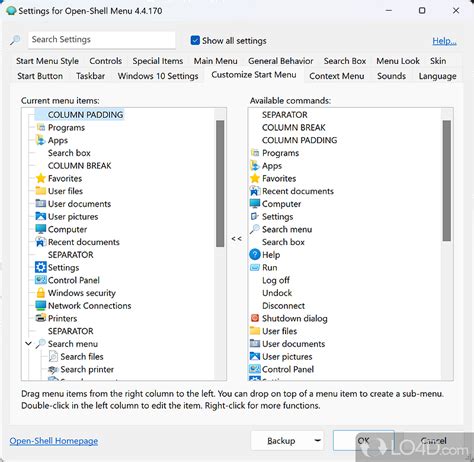Click the User files folder icon in left list
The height and width of the screenshot is (462, 474).
pyautogui.click(x=41, y=191)
